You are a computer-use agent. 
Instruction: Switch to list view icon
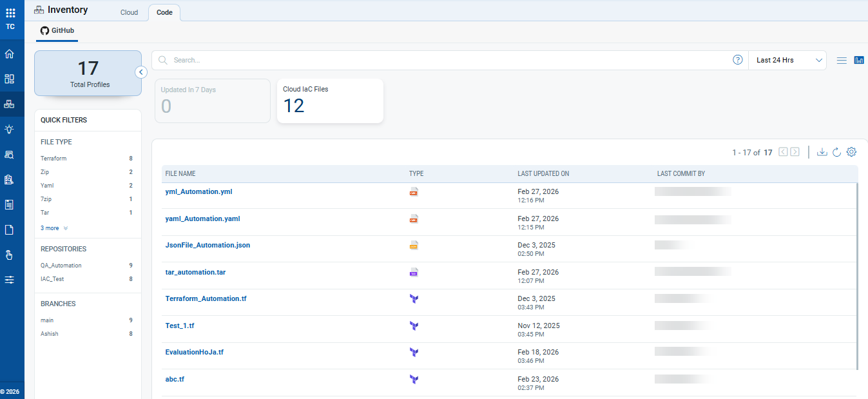click(842, 60)
